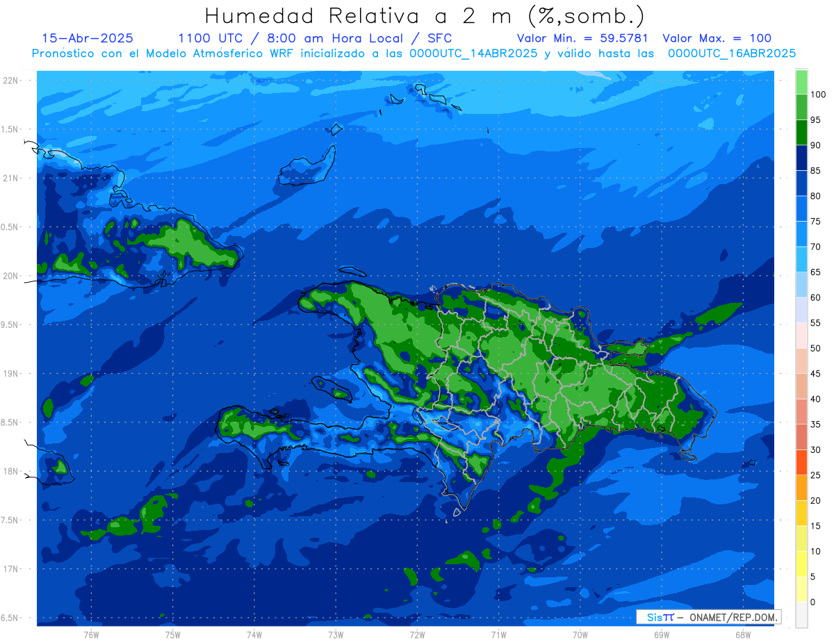The image size is (834, 644).
Task: Click the legend value '85'
Action: (x=815, y=171)
